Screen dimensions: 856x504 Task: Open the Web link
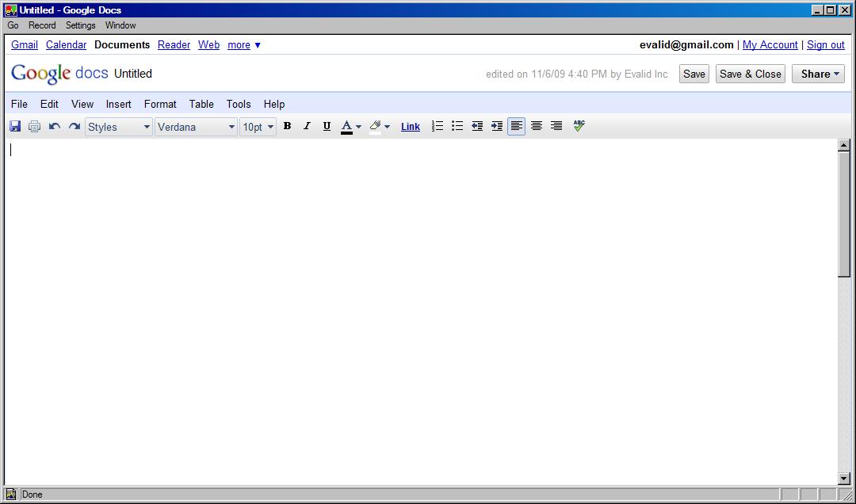click(x=208, y=45)
